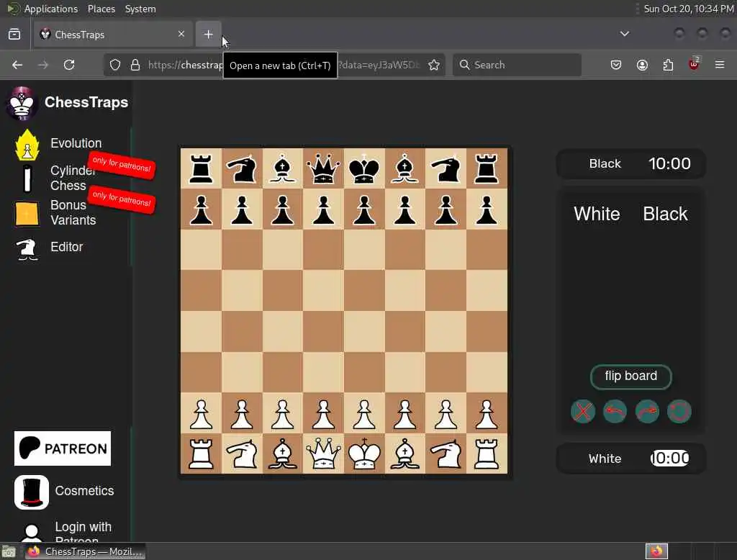Select the white knight on b1
This screenshot has height=560, width=737.
coord(242,453)
